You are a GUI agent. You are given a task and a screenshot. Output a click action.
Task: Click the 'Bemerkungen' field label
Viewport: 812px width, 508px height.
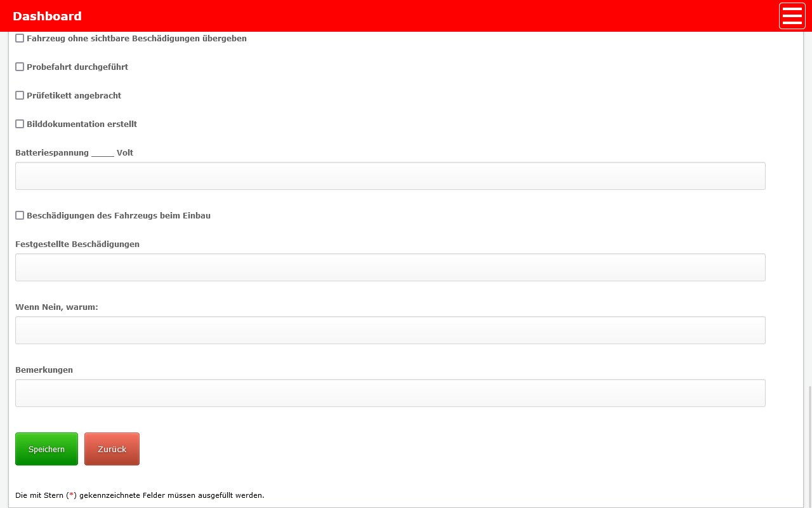[x=44, y=370]
